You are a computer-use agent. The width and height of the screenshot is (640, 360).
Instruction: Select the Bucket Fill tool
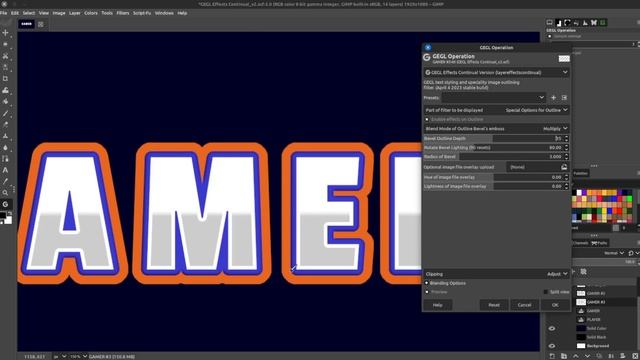tap(5, 101)
